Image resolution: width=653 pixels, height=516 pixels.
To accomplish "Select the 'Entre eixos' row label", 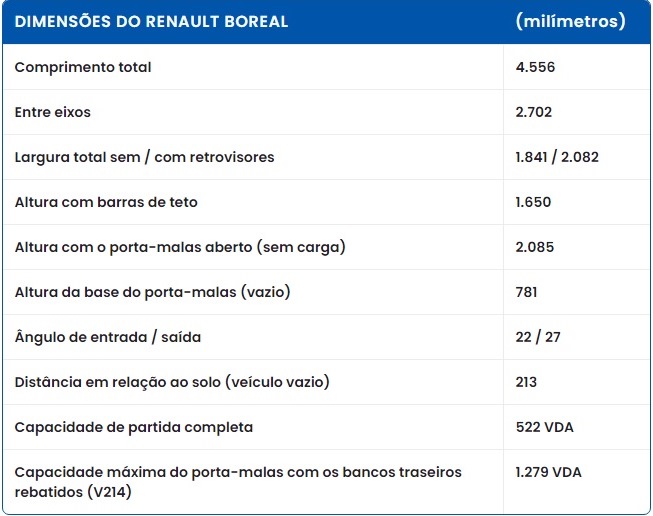I will coord(52,112).
